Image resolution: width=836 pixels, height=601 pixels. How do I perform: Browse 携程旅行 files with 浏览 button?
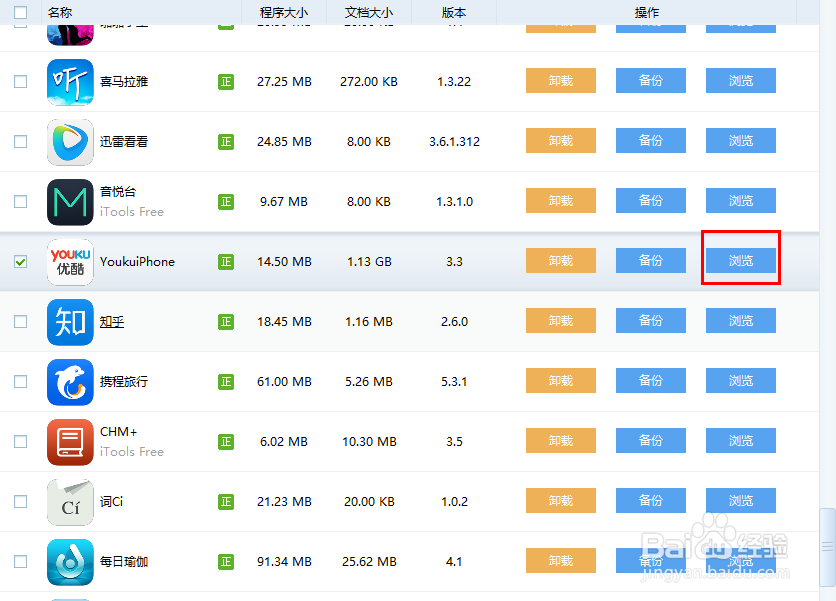tap(741, 381)
